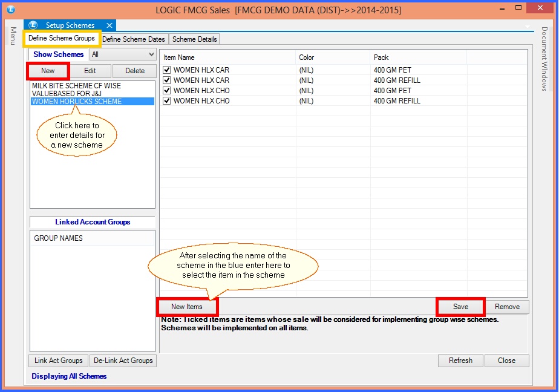Click De-Link Act Groups button

coord(123,361)
